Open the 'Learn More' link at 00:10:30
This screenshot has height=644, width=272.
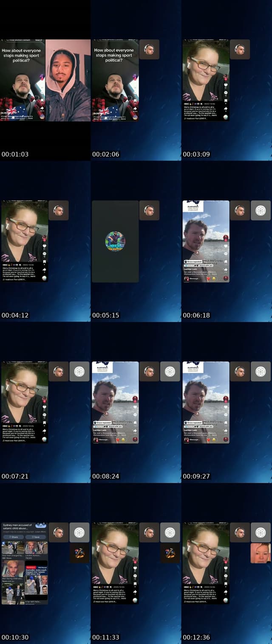pos(40,532)
